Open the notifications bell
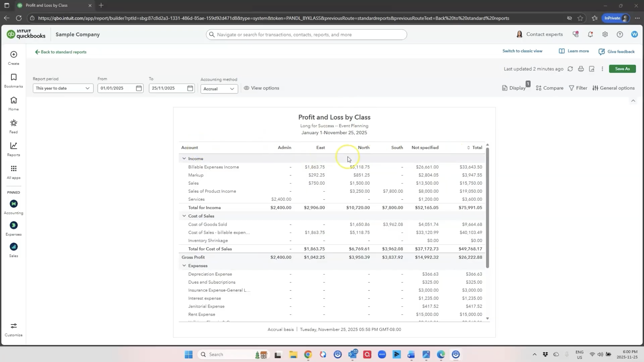644x362 pixels. click(x=590, y=35)
